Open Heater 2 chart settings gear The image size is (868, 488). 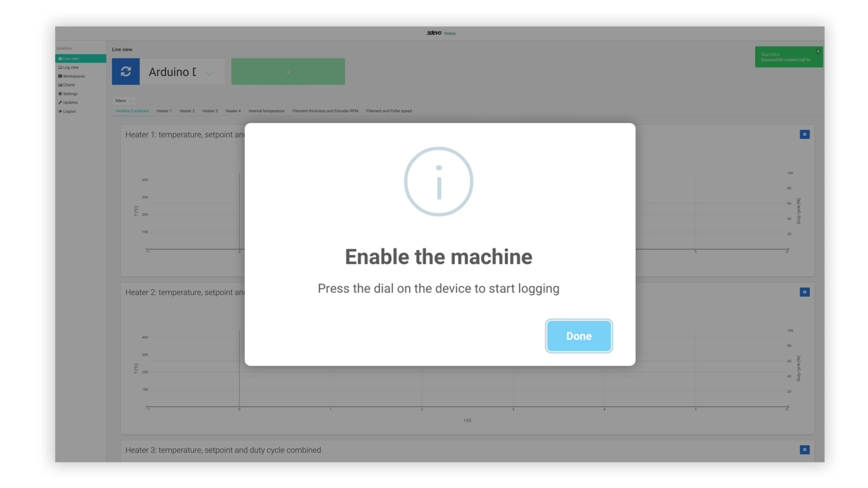[x=804, y=292]
